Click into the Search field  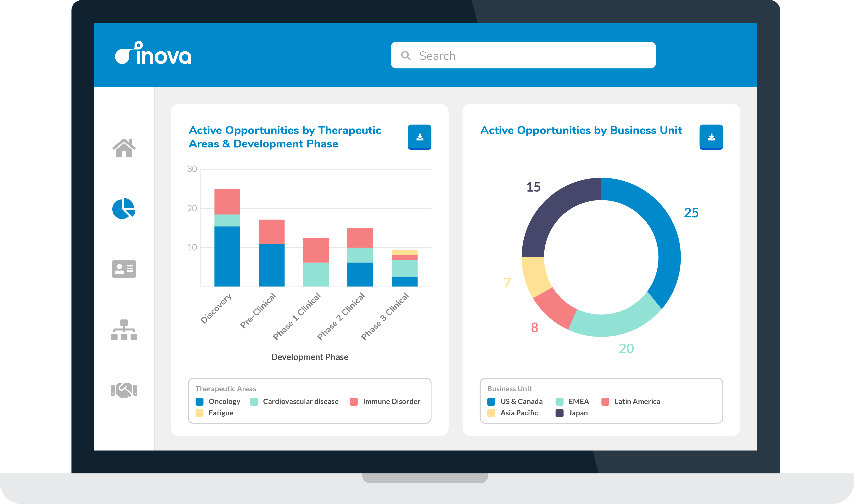pyautogui.click(x=530, y=55)
